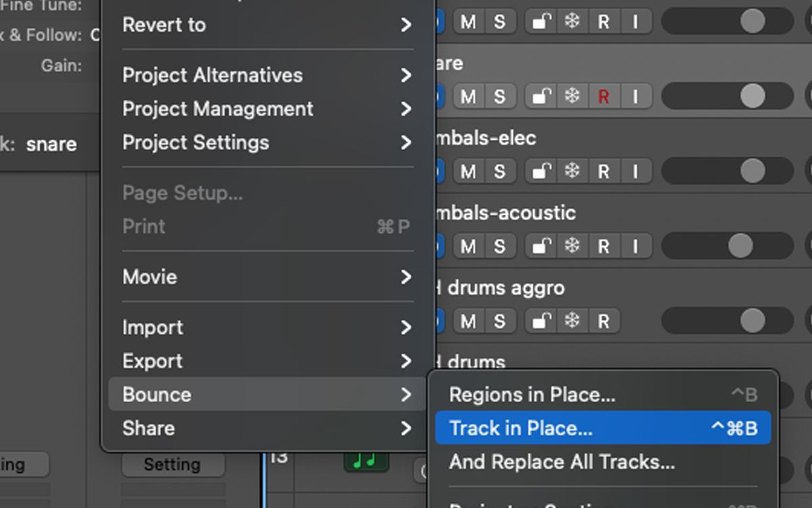
Task: Open the Export submenu
Action: pos(152,361)
